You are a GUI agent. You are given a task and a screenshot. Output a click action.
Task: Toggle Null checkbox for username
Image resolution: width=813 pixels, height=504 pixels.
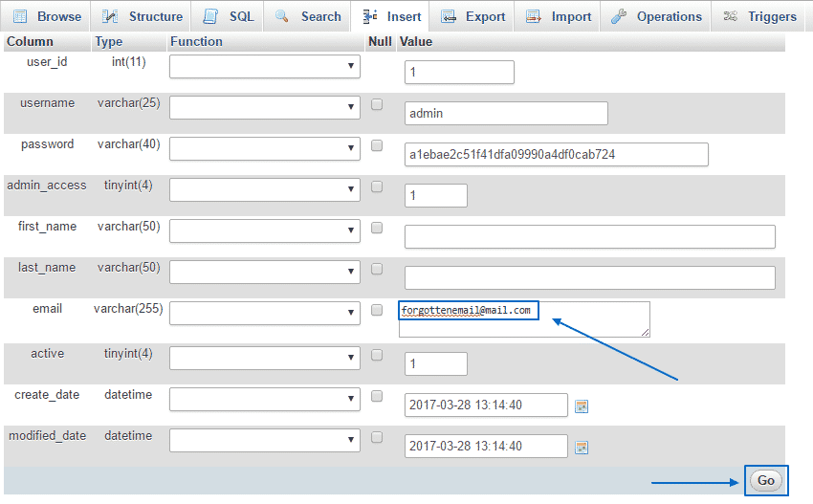coord(377,105)
